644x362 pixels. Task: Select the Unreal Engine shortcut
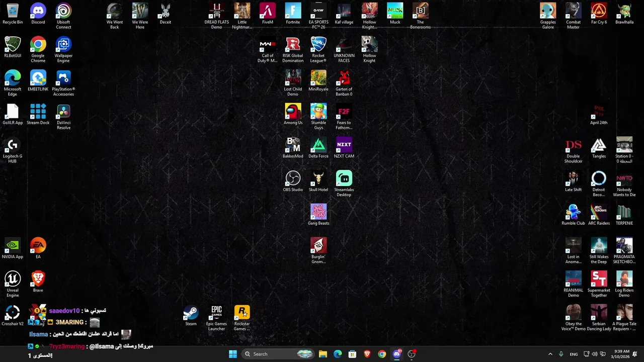[x=13, y=285]
